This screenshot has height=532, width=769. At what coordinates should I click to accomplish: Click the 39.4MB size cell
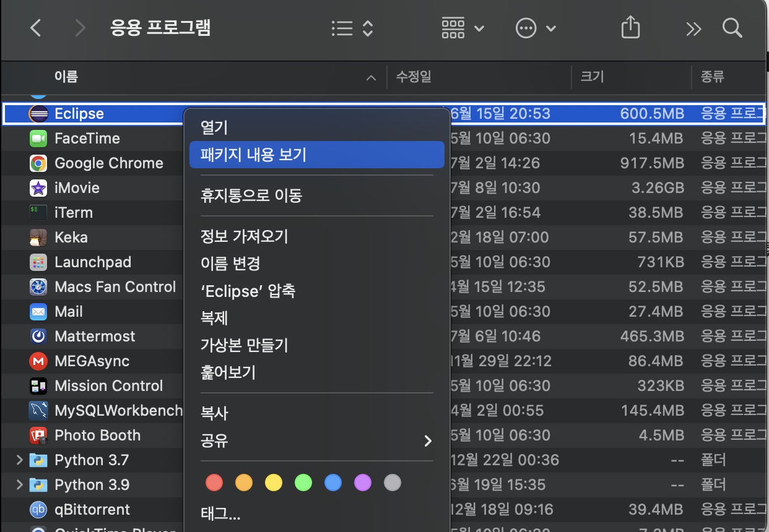657,510
